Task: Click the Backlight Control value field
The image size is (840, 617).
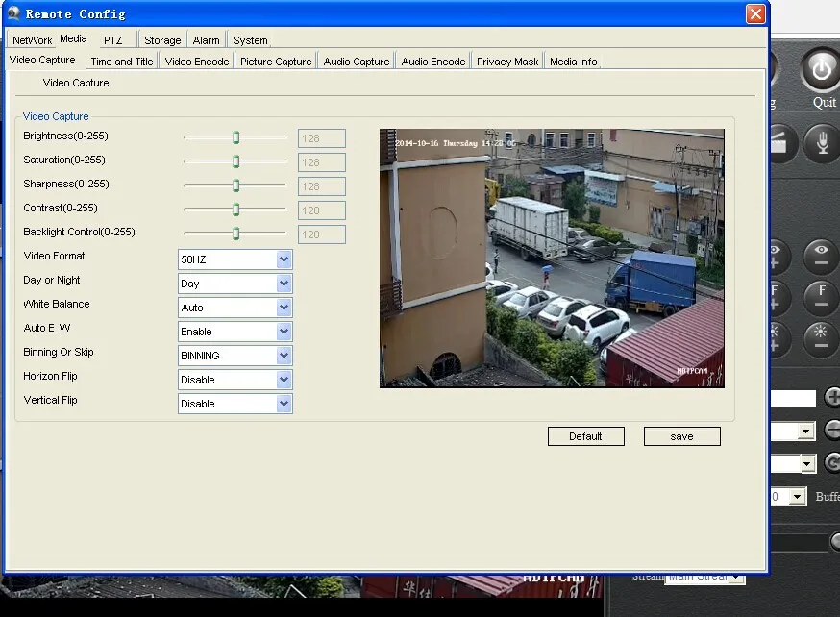Action: click(321, 234)
